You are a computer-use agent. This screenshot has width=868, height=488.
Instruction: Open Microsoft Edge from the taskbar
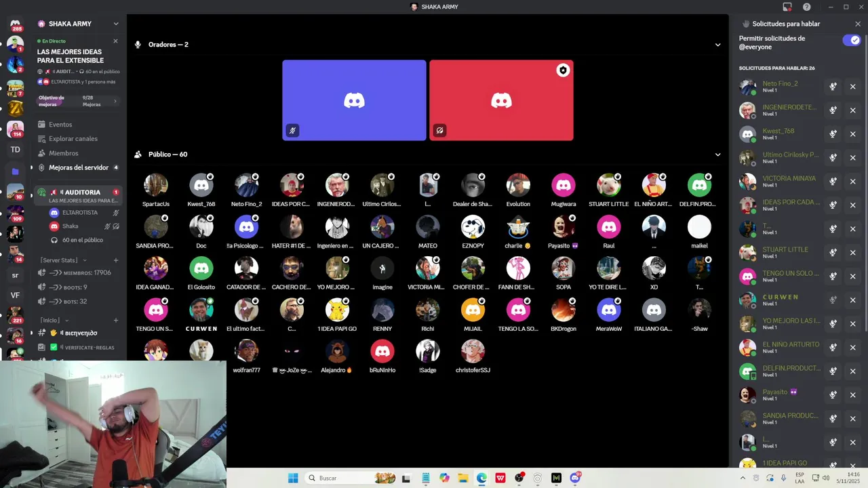[481, 478]
